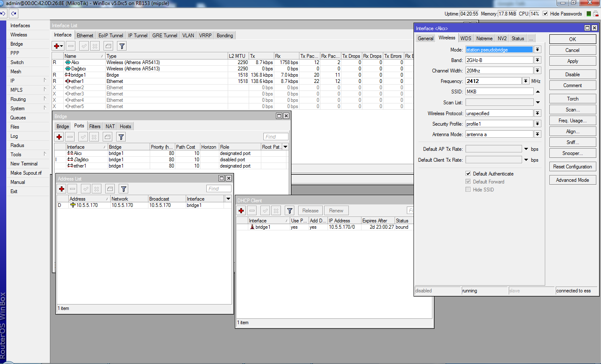Open the General tab in Interface dialog
The image size is (601, 364).
(426, 38)
